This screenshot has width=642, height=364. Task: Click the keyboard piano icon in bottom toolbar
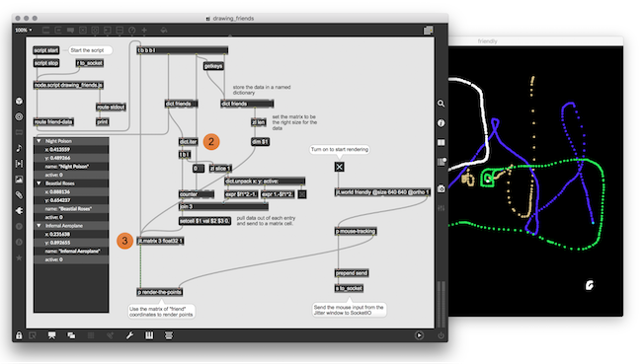coord(149,335)
